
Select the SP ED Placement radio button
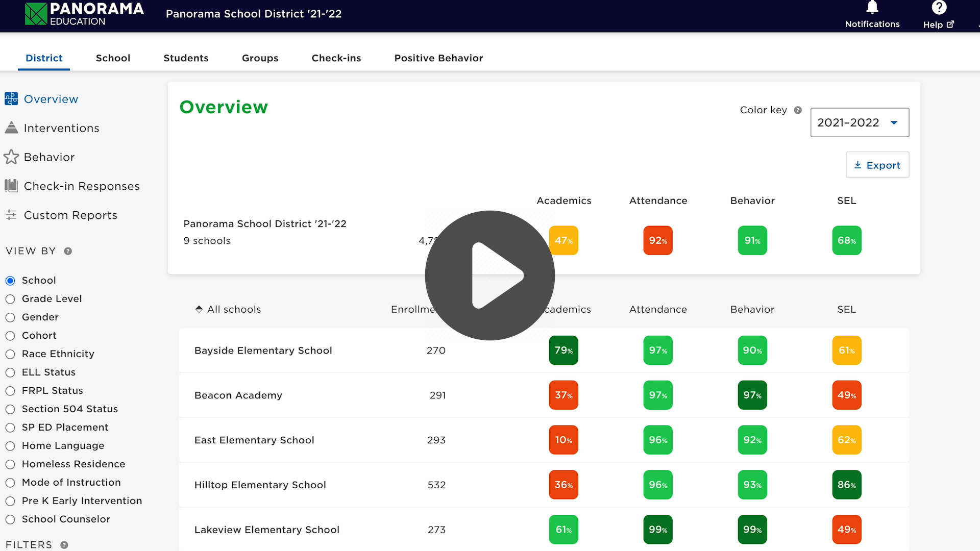(x=10, y=428)
